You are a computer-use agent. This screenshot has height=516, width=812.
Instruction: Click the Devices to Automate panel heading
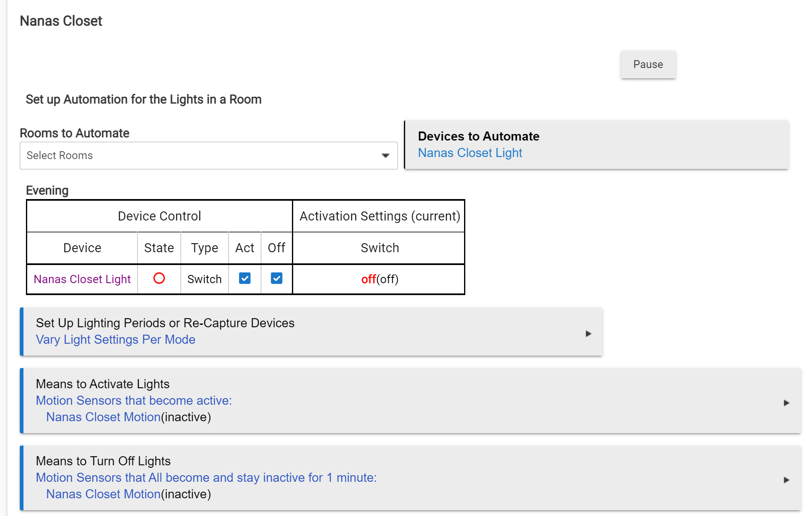[478, 136]
